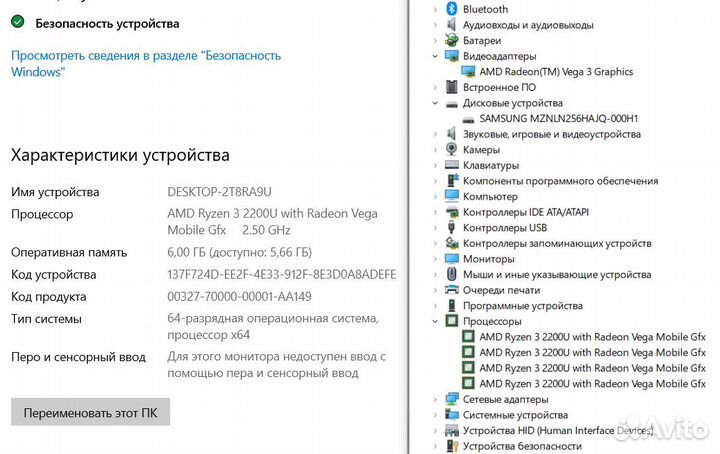Viewport: 720px width, 454px height.
Task: Click the Камеры webcam icon
Action: pos(452,149)
